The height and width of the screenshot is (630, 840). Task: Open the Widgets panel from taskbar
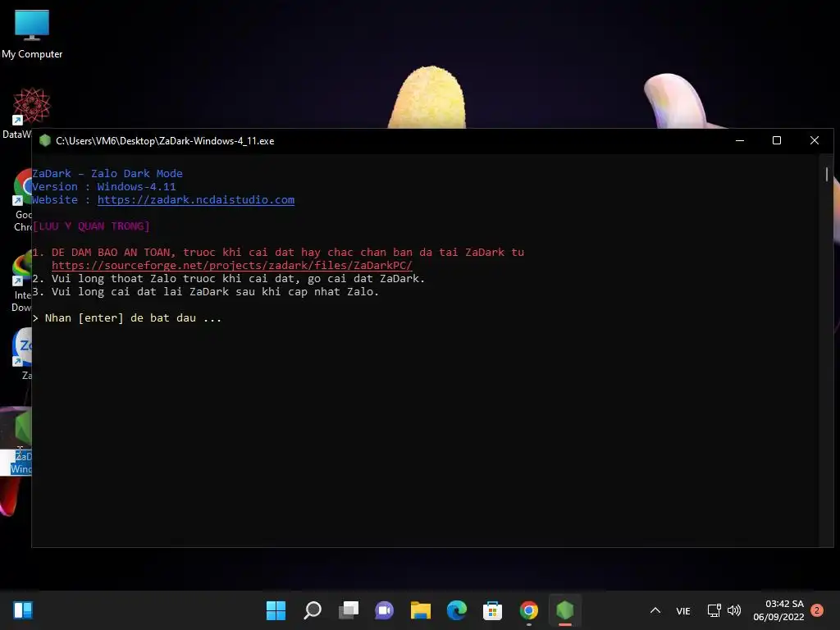coord(22,610)
